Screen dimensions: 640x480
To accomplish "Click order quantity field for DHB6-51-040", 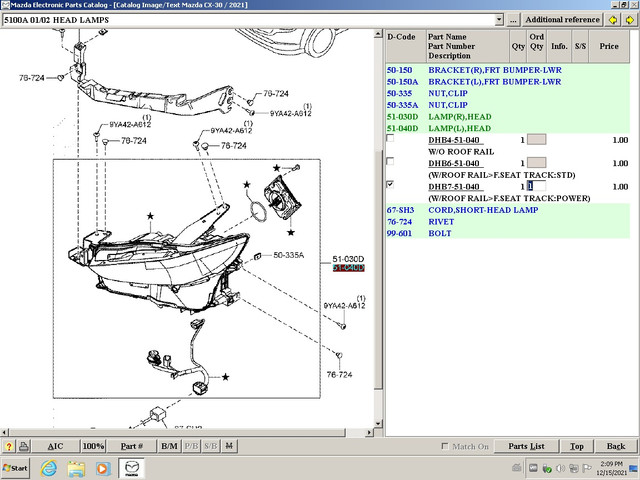I will tap(536, 163).
